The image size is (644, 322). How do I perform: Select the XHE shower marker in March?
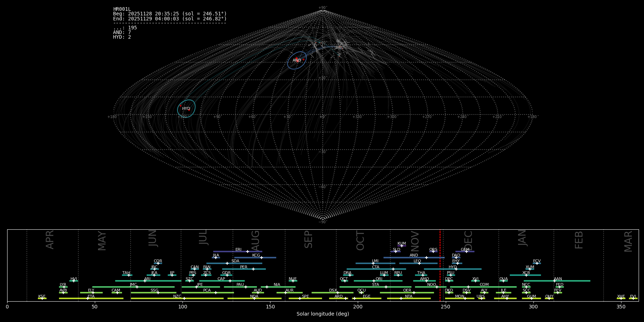tap(621, 298)
